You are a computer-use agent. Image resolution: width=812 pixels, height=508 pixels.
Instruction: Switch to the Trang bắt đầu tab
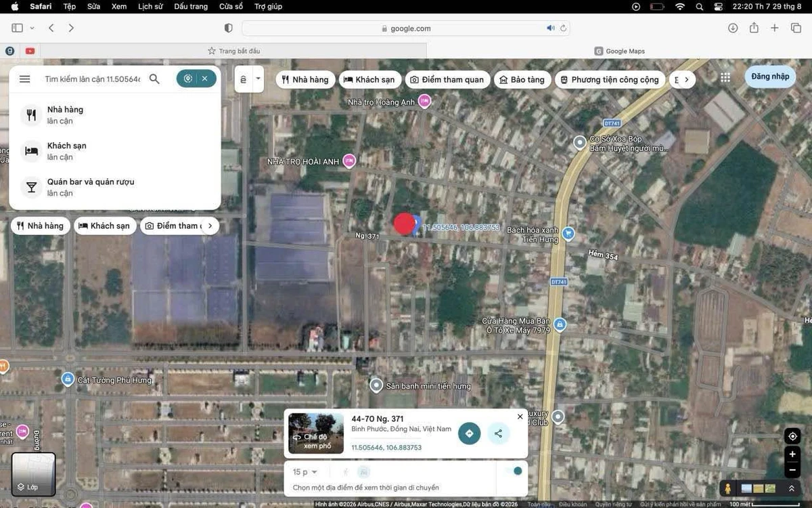(x=233, y=51)
